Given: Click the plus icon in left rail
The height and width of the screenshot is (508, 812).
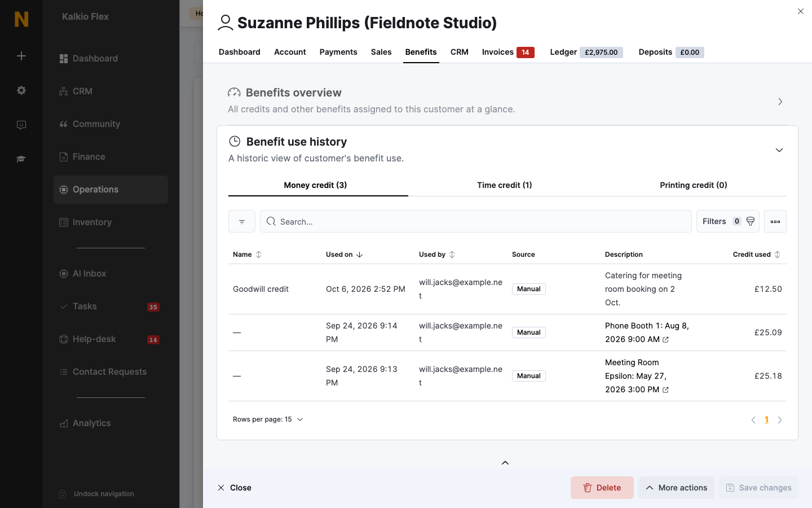Looking at the screenshot, I should [x=21, y=56].
